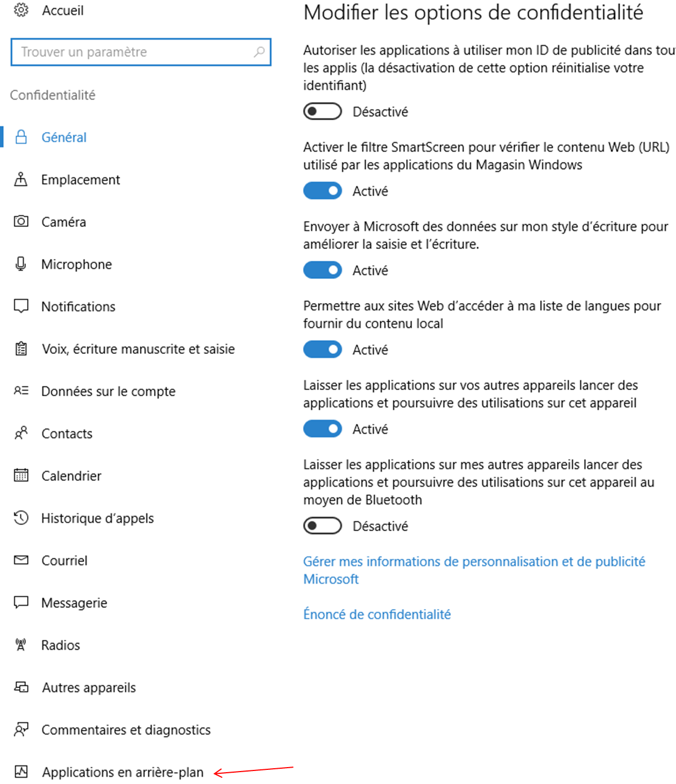Click the Caméra icon in sidebar
The image size is (676, 784).
[x=21, y=221]
